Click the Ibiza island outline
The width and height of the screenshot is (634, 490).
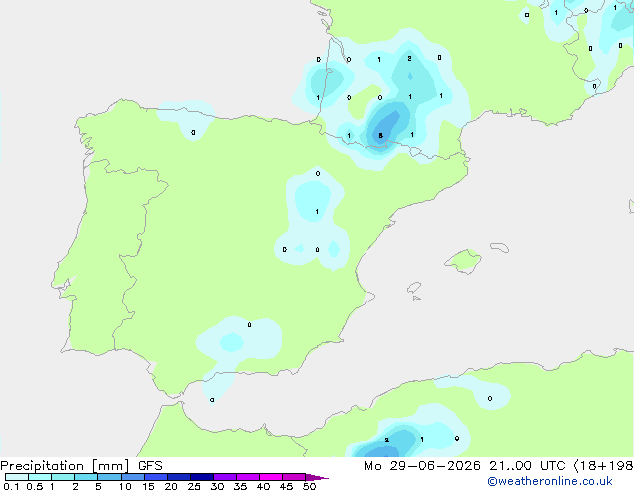pos(414,288)
